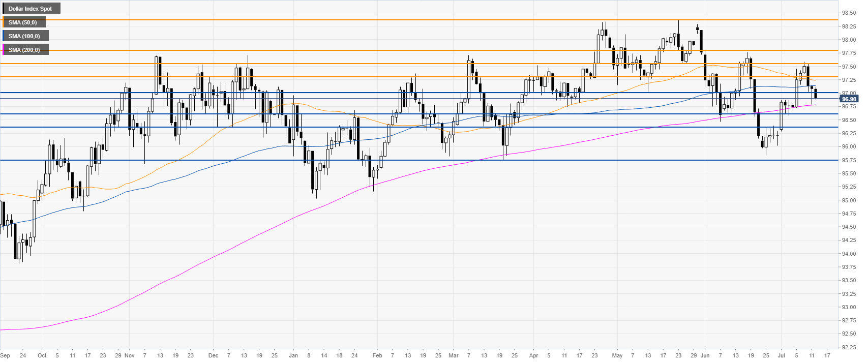Click the Jul label on date axis
The height and width of the screenshot is (362, 868).
[782, 355]
